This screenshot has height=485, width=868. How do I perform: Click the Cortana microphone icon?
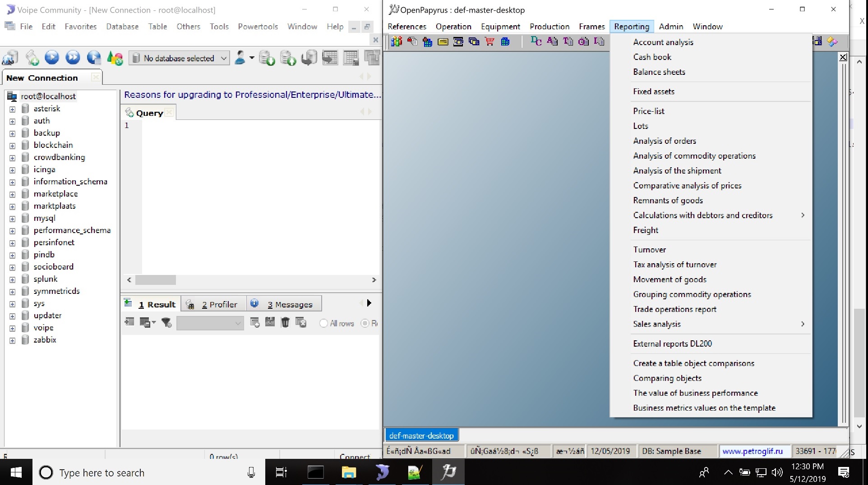251,472
